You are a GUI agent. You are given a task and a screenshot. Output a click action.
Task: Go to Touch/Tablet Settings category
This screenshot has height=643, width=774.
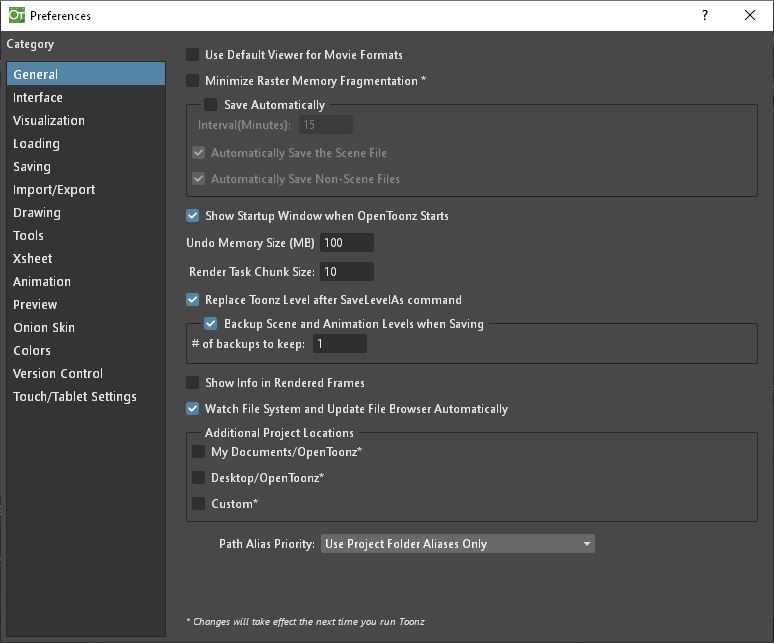(75, 397)
